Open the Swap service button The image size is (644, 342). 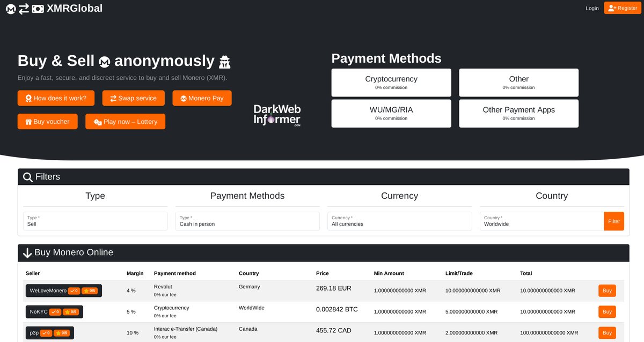pos(134,98)
